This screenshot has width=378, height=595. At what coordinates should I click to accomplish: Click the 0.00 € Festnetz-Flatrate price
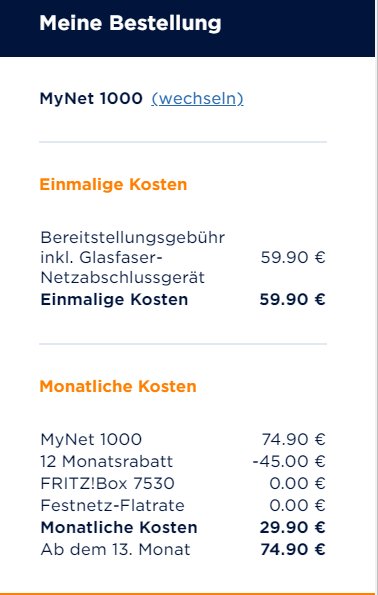(298, 505)
